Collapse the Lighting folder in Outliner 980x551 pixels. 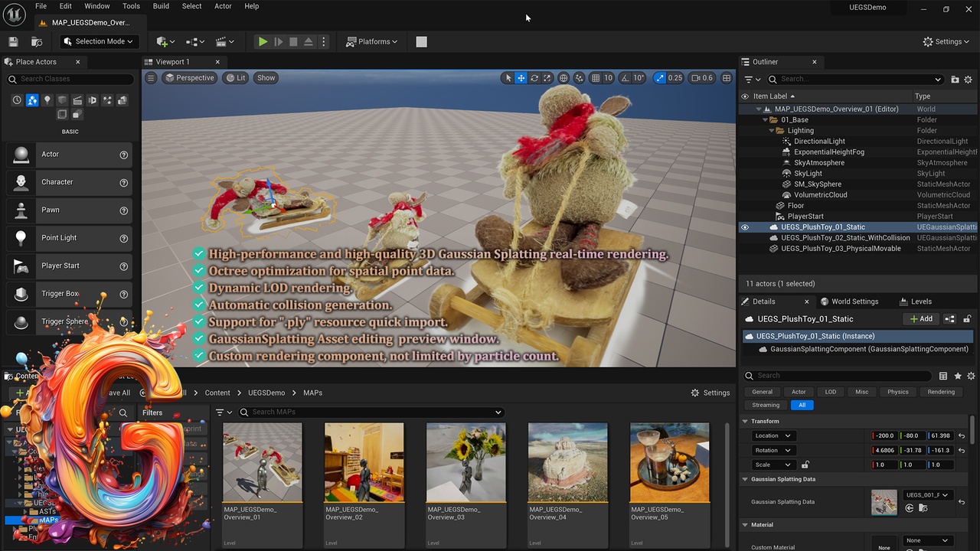click(x=771, y=131)
